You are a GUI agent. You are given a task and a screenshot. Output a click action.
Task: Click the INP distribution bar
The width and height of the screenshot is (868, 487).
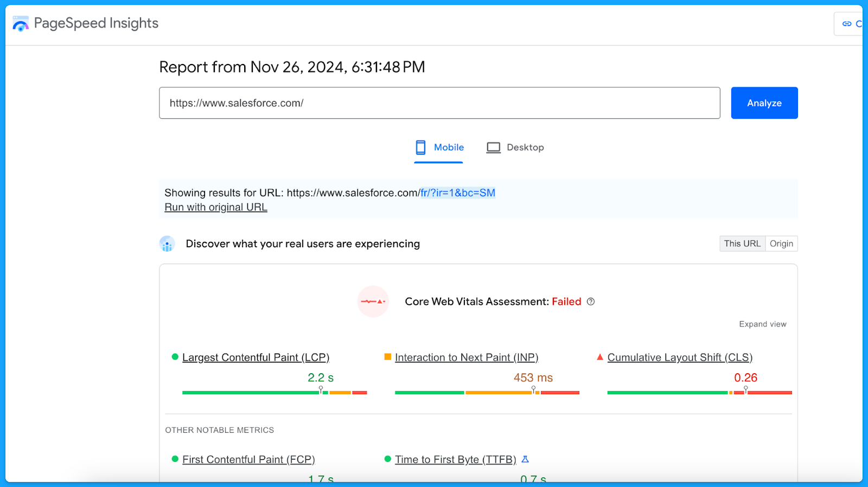[487, 392]
